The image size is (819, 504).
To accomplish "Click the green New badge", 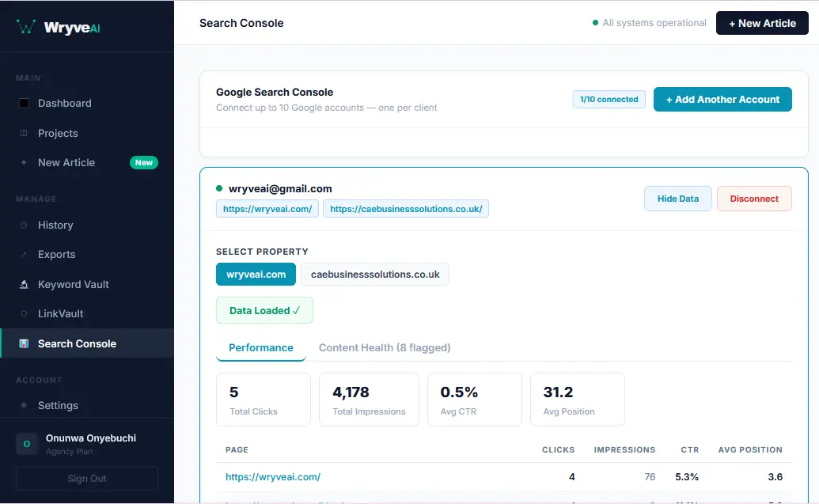I will coord(144,162).
